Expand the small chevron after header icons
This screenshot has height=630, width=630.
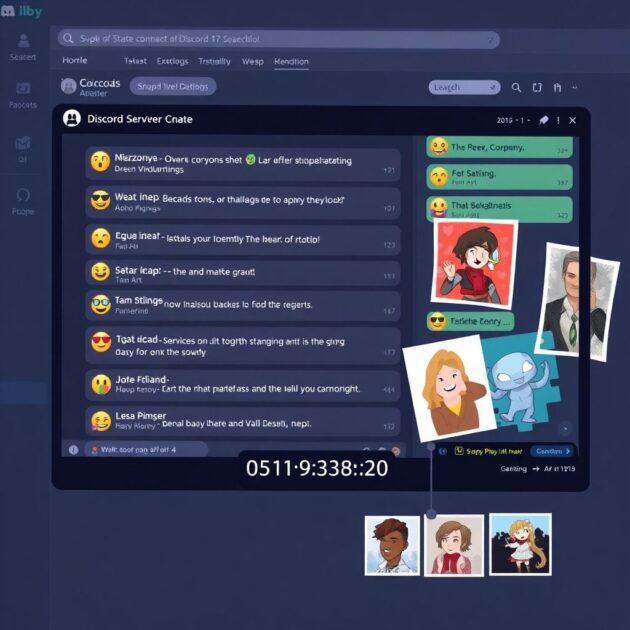tap(575, 87)
